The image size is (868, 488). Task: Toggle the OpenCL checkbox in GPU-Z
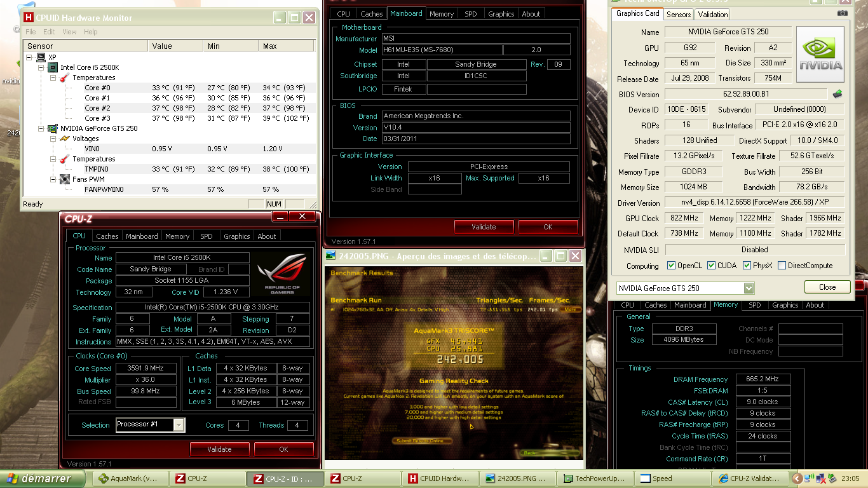tap(671, 266)
